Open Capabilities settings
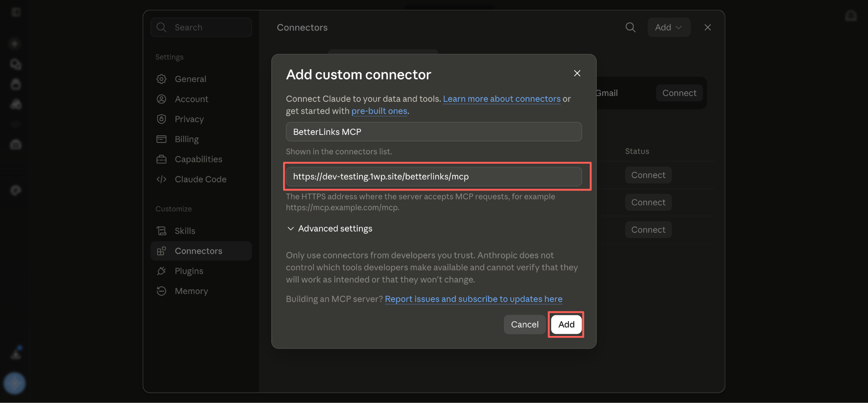 coord(201,159)
